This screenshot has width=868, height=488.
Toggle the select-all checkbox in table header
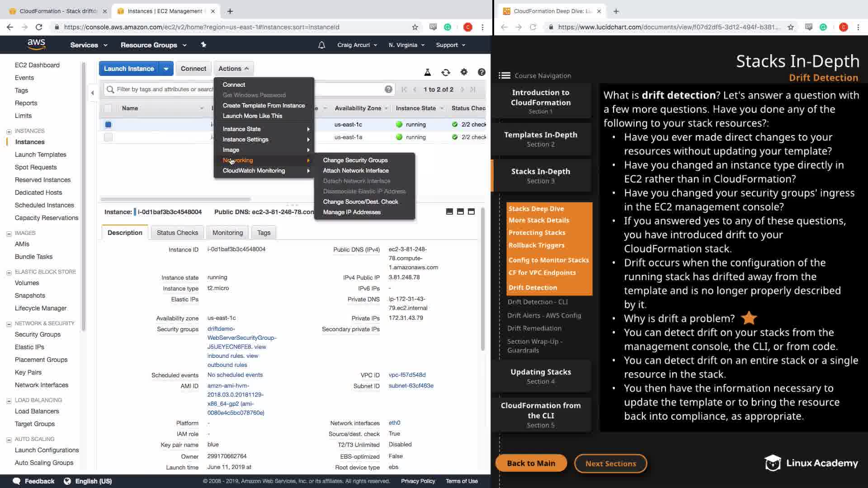(108, 108)
